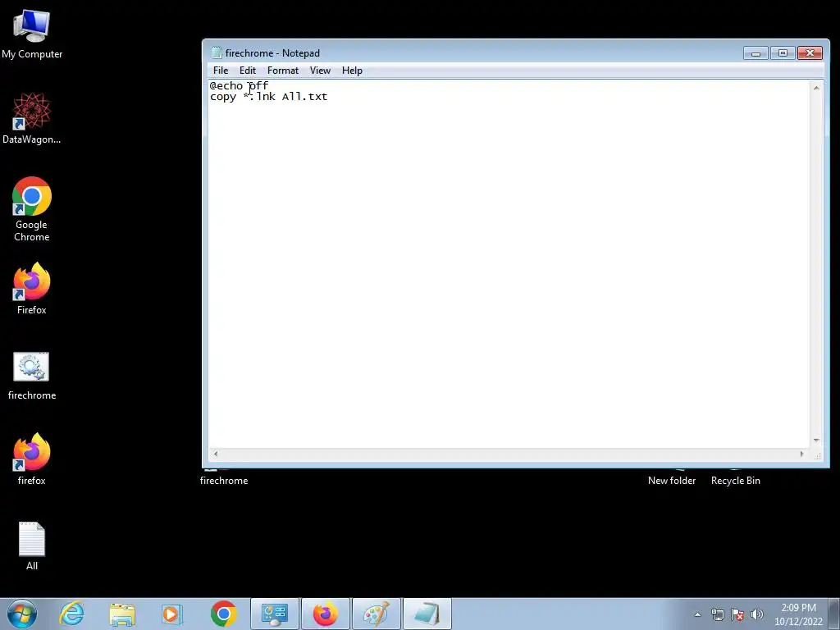Open the View menu in Notepad
Screen dimensions: 840x630
point(320,71)
